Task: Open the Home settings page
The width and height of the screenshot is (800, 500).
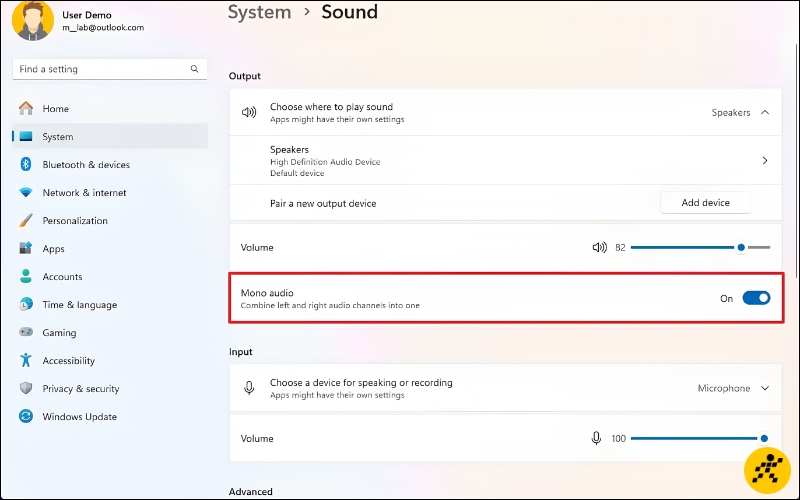Action: point(110,108)
